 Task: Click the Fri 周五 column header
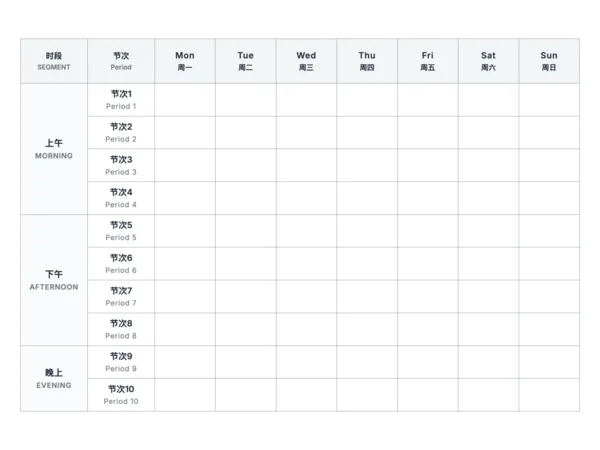[x=428, y=61]
